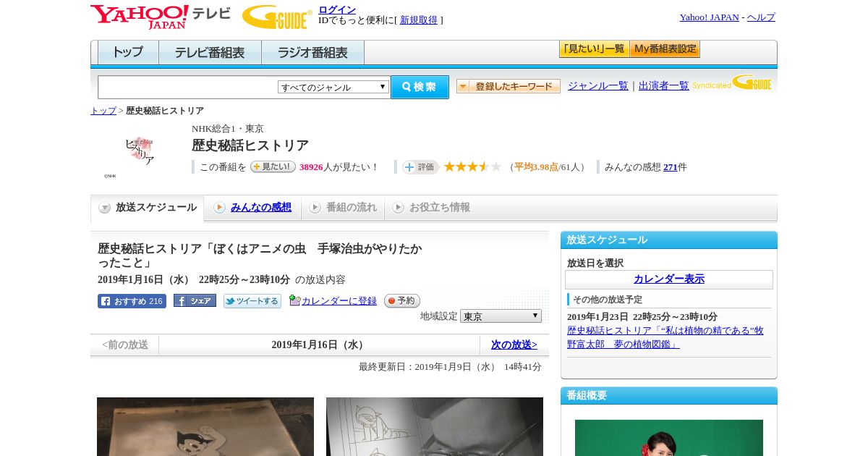
Task: Open the ジャンル一覧 link
Action: (x=598, y=86)
